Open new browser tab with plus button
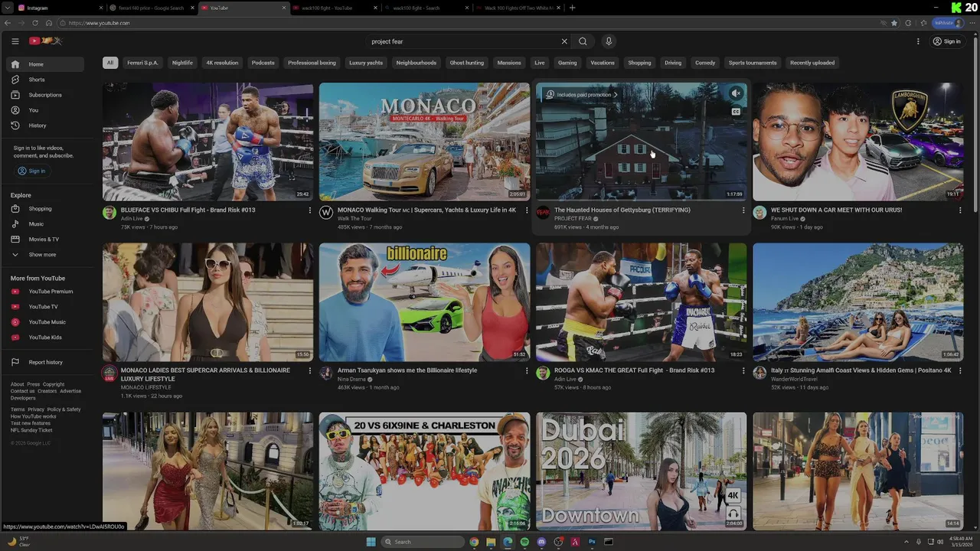Image resolution: width=980 pixels, height=551 pixels. pyautogui.click(x=573, y=8)
